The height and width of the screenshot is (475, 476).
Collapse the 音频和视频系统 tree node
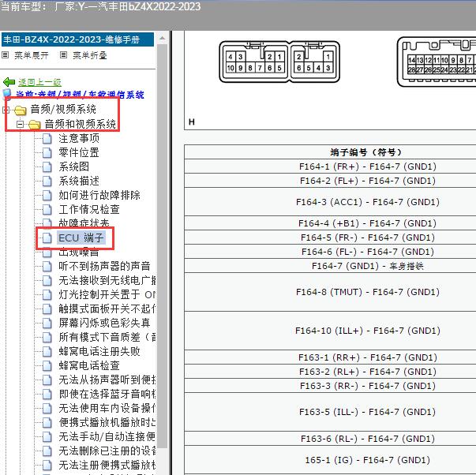20,124
